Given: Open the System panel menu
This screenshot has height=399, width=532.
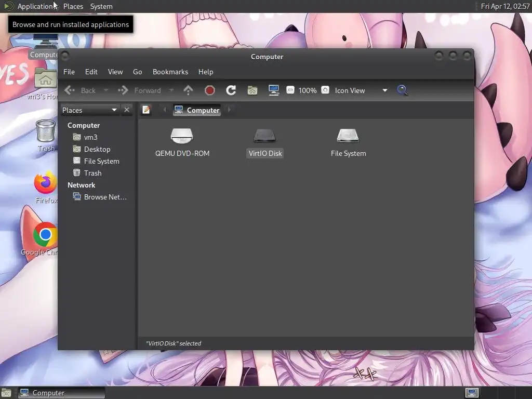Looking at the screenshot, I should coord(101,6).
